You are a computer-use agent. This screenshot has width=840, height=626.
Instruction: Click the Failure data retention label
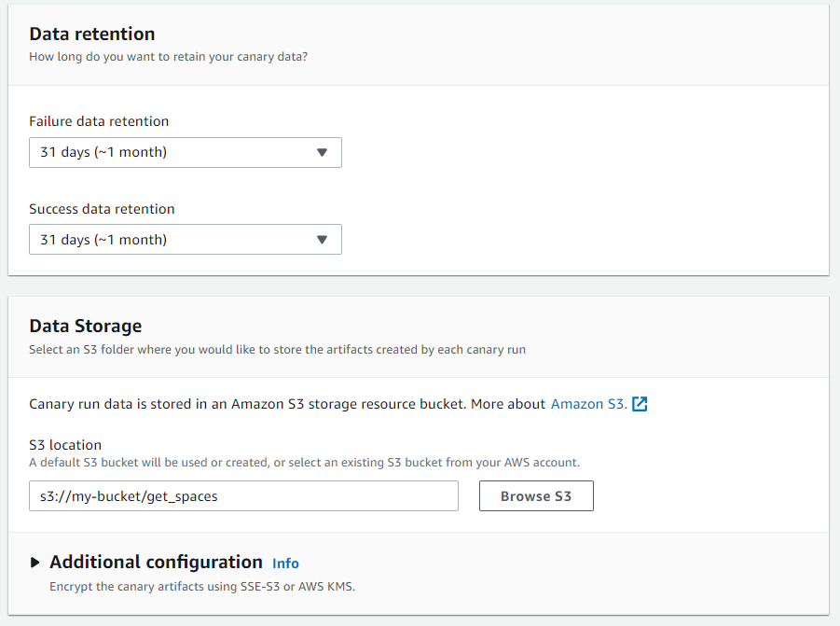click(99, 121)
